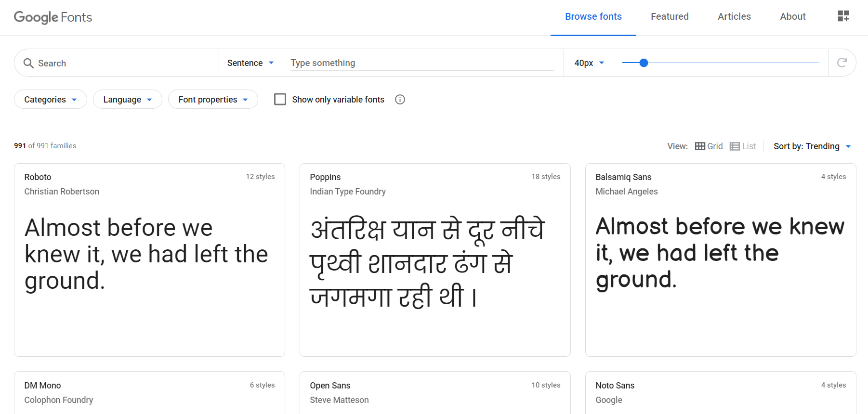Focus the Type something preview field
This screenshot has width=868, height=414.
[422, 63]
